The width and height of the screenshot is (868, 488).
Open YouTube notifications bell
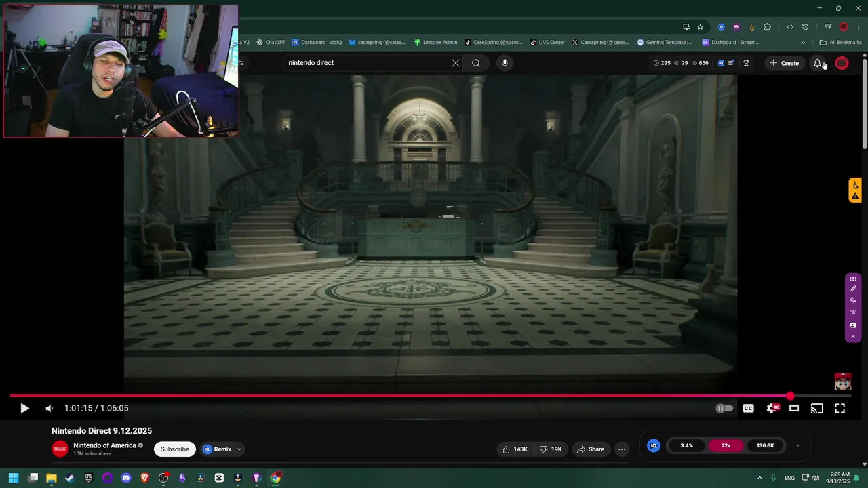coord(818,63)
